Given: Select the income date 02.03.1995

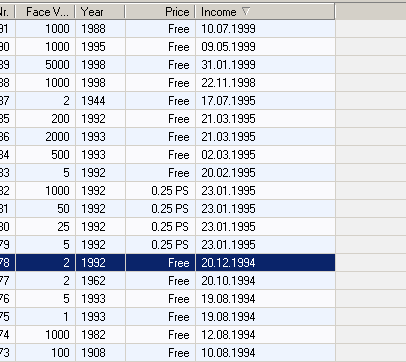Looking at the screenshot, I should tap(228, 155).
